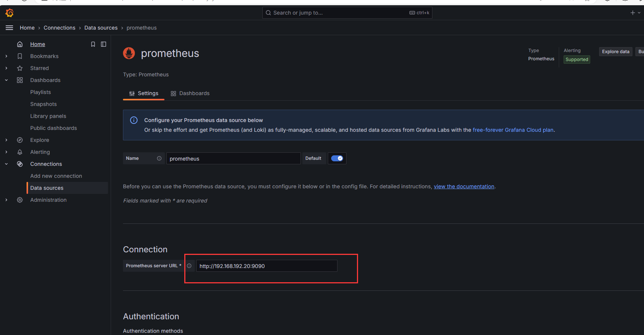
Task: Click the Dashboards grid icon in sidebar
Action: [20, 80]
